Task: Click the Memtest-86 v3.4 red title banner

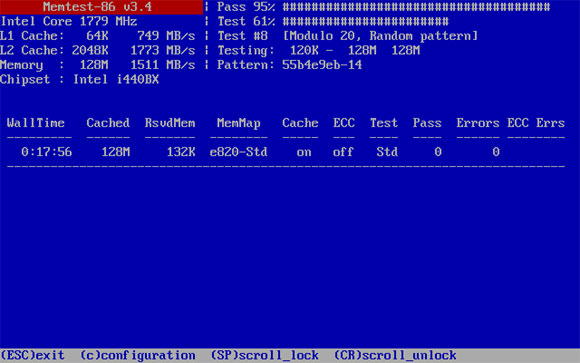Action: click(x=101, y=7)
